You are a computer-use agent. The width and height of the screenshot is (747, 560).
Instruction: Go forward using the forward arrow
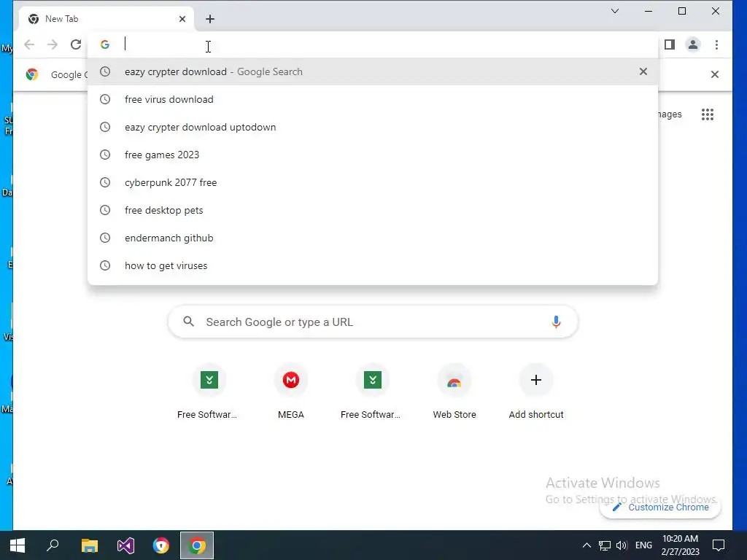53,44
